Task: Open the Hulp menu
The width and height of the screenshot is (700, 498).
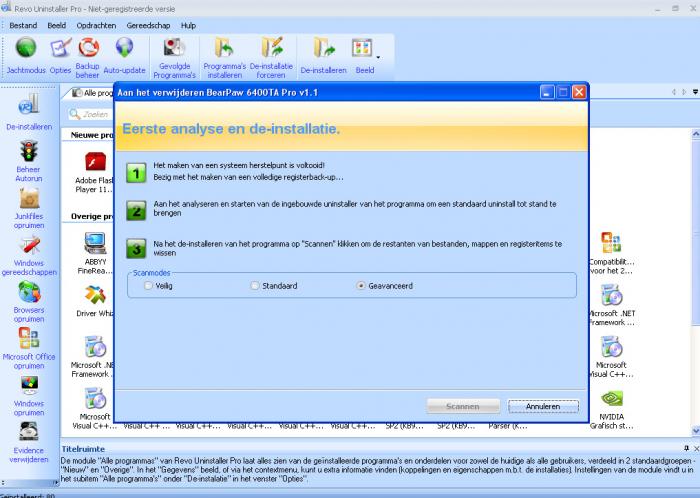Action: coord(188,25)
